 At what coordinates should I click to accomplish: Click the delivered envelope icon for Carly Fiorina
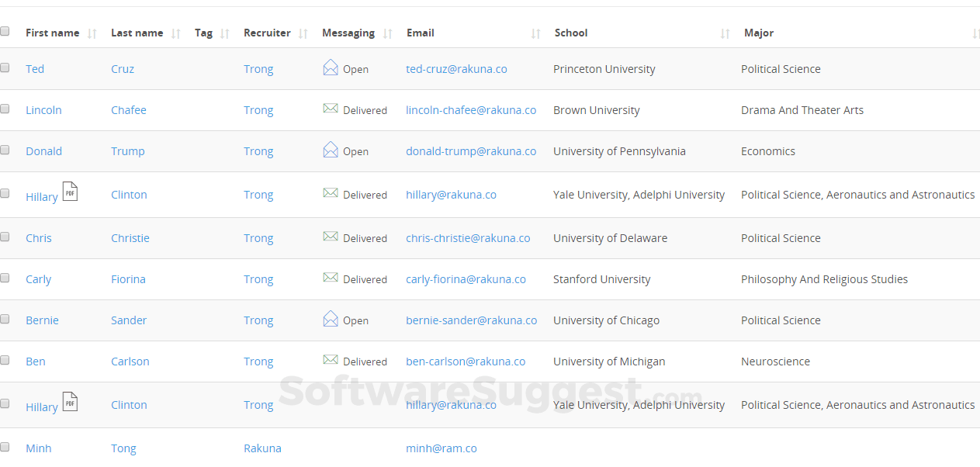331,278
